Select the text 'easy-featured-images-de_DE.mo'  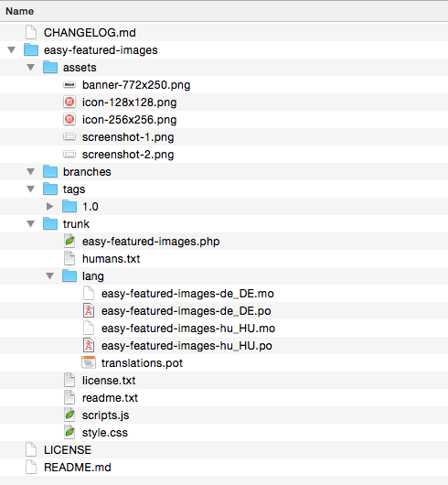click(x=187, y=294)
